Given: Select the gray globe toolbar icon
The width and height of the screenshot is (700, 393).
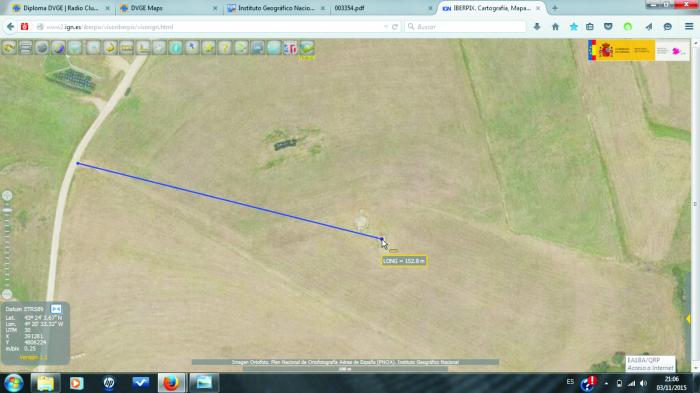Looking at the screenshot, I should (42, 47).
